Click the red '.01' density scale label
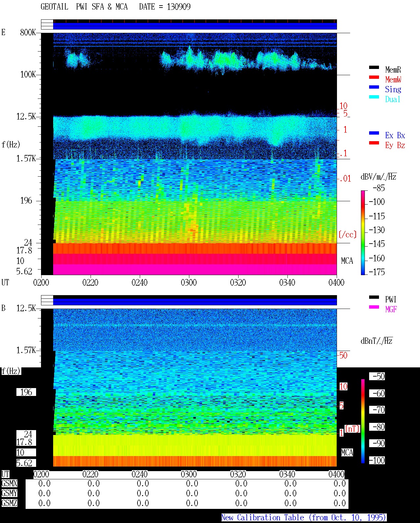 [x=345, y=179]
